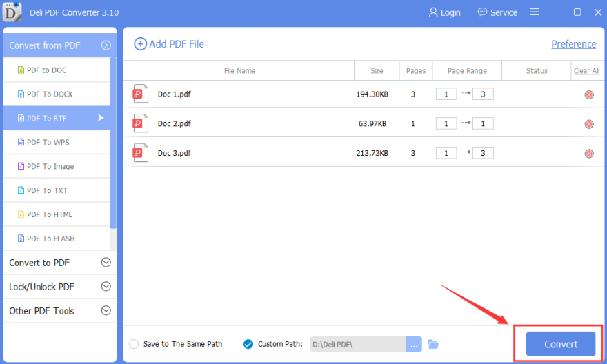The height and width of the screenshot is (364, 607).
Task: Click the Pages column header
Action: (x=416, y=71)
